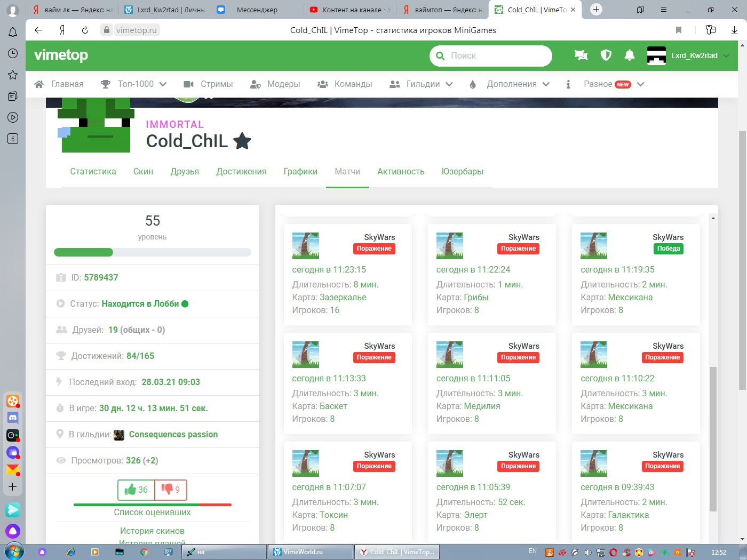Expand the Разное dropdown menu

coord(641,84)
